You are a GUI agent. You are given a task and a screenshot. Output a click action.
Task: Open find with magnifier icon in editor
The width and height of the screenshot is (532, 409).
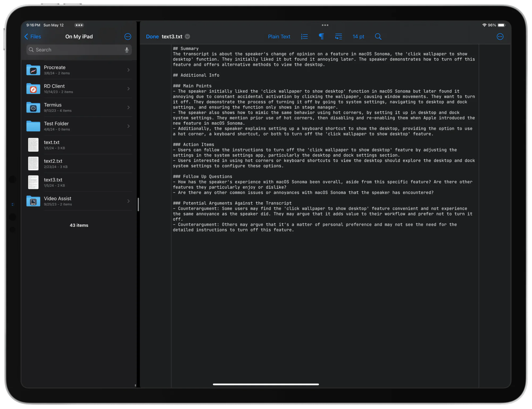(378, 37)
